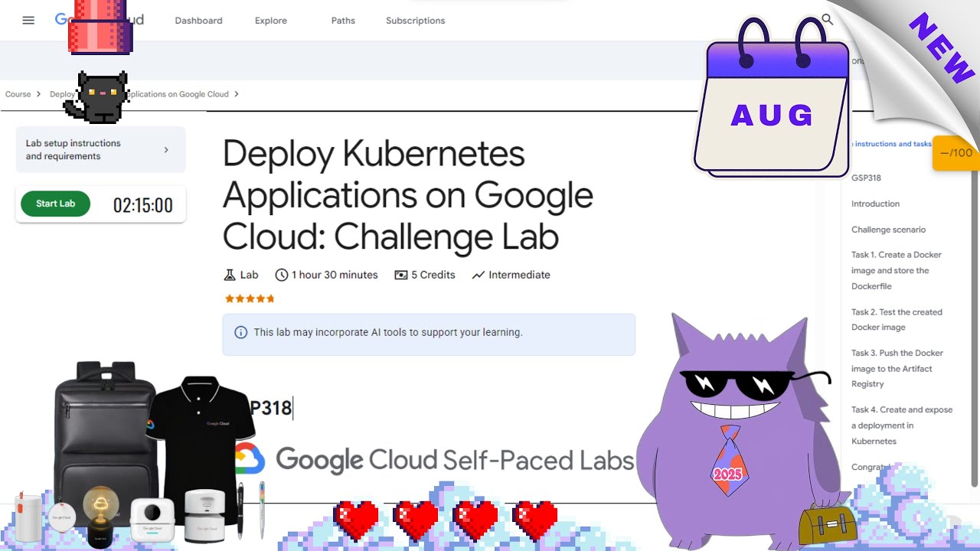Click the score badge showing —/100
Image resolution: width=980 pixels, height=551 pixels.
coord(956,153)
